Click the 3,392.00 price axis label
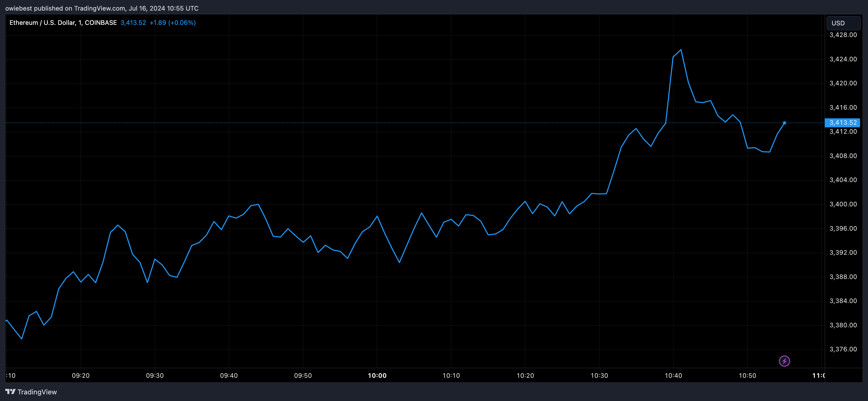The width and height of the screenshot is (868, 401). pyautogui.click(x=843, y=252)
